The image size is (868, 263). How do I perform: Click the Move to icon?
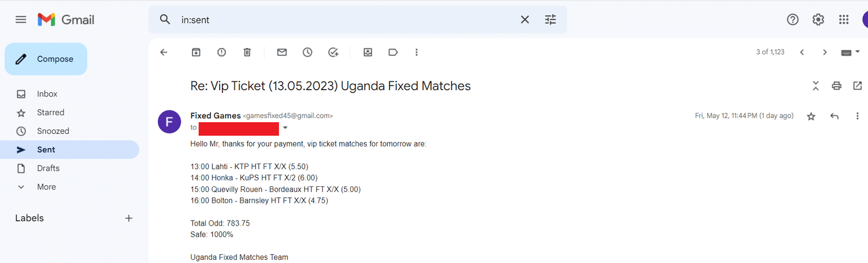coord(368,52)
